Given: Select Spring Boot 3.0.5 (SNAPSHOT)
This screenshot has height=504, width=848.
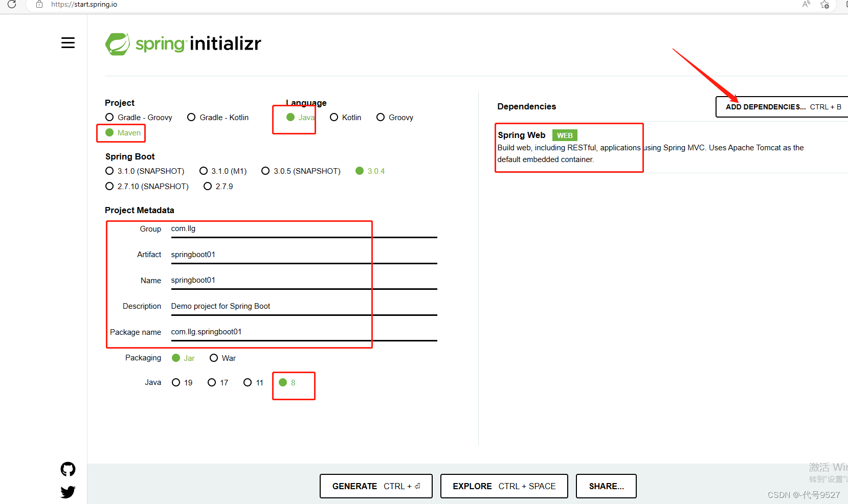Looking at the screenshot, I should point(301,171).
